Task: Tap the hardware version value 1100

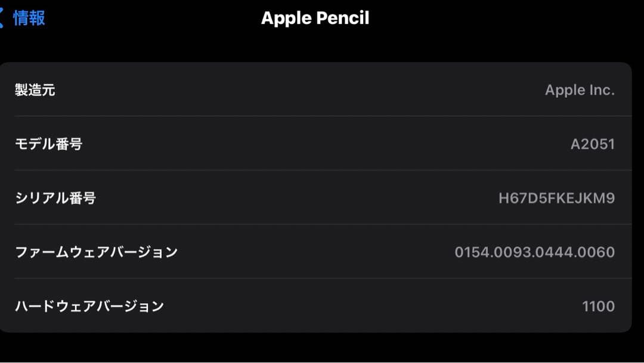Action: click(599, 306)
